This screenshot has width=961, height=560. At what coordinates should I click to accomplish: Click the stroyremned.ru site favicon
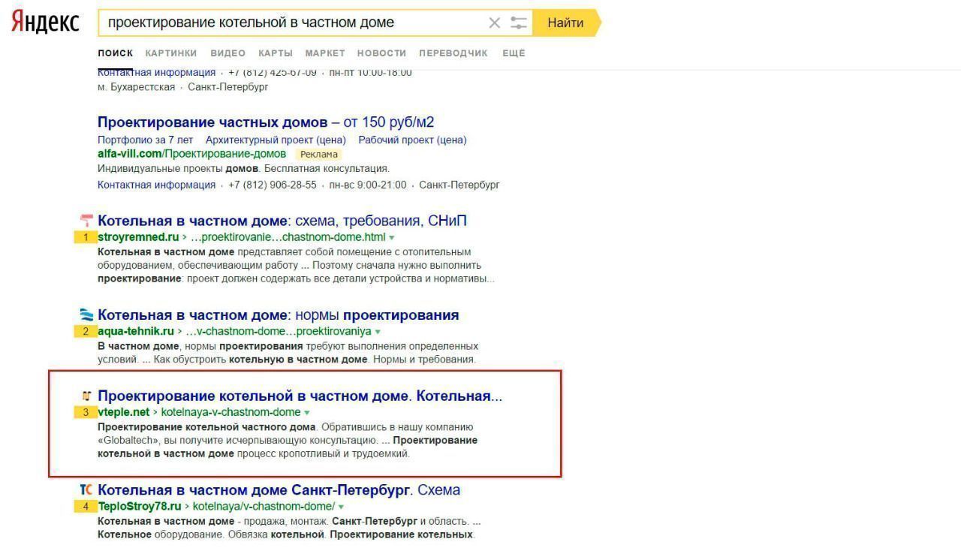click(x=86, y=221)
